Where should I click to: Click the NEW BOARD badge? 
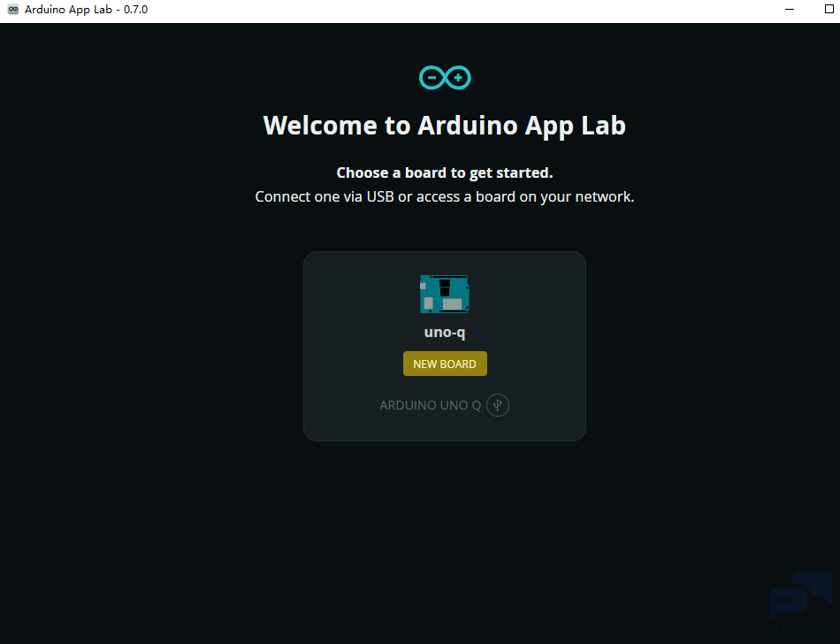[x=445, y=364]
